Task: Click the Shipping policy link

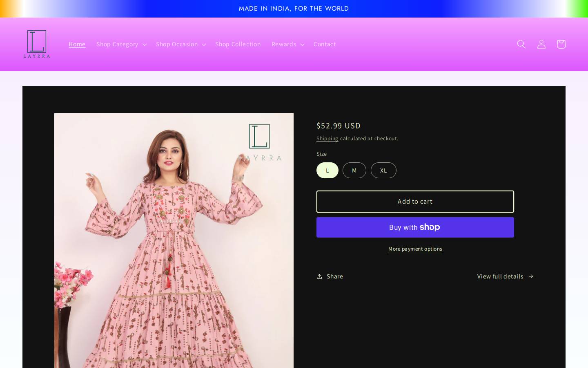Action: click(327, 139)
